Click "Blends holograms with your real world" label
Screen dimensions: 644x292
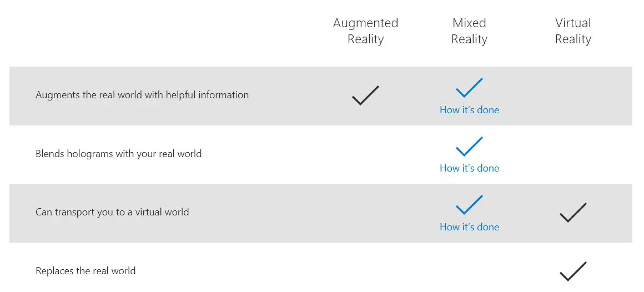pyautogui.click(x=118, y=154)
